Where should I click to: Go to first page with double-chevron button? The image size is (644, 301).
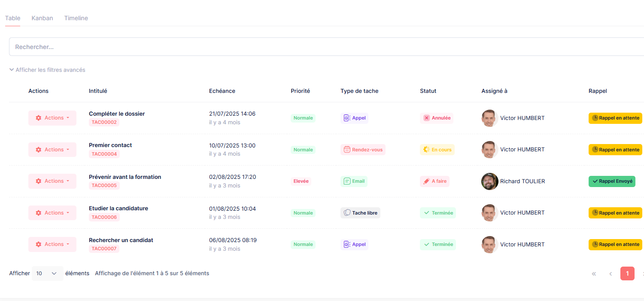(x=594, y=273)
